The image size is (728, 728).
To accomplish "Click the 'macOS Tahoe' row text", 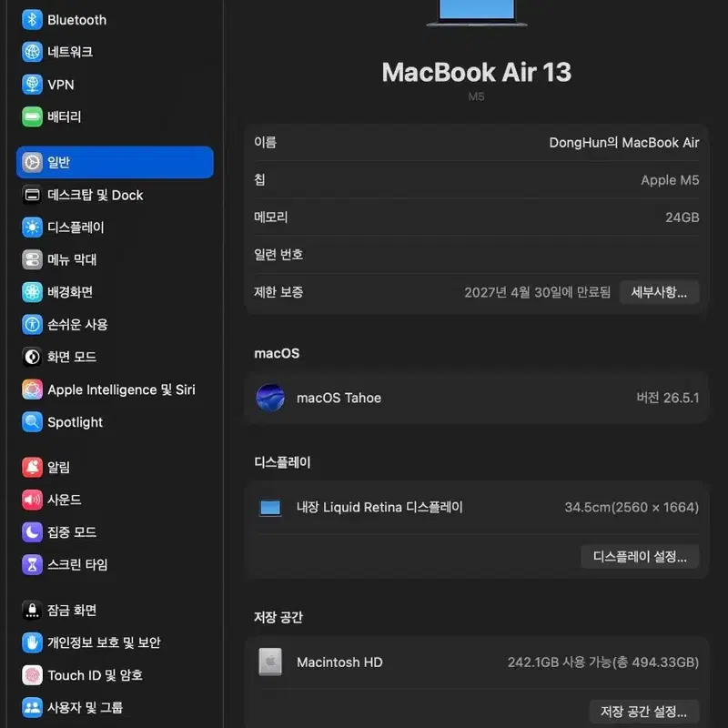I will (339, 398).
